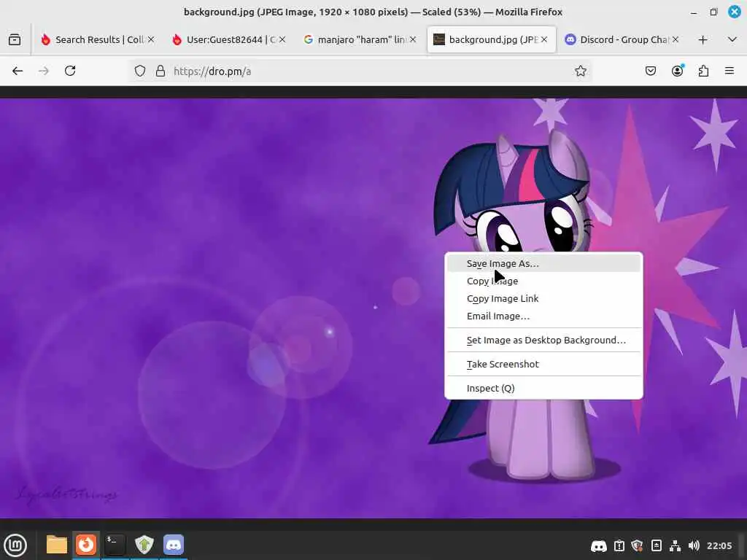747x560 pixels.
Task: Open the clock showing 22:05
Action: point(719,545)
